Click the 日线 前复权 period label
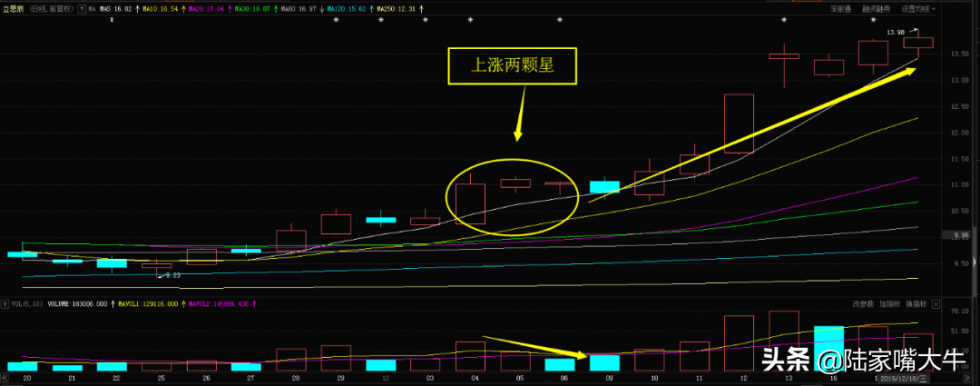Viewport: 980px width, 386px height. click(51, 9)
